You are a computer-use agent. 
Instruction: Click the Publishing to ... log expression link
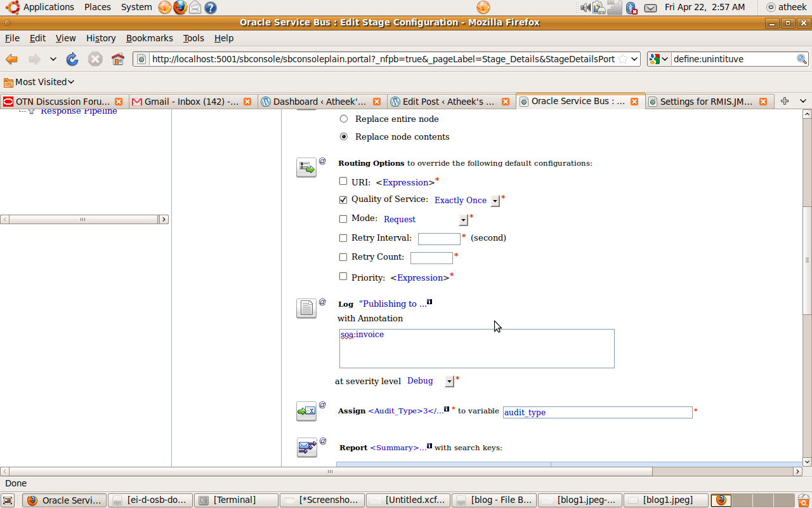coord(391,304)
